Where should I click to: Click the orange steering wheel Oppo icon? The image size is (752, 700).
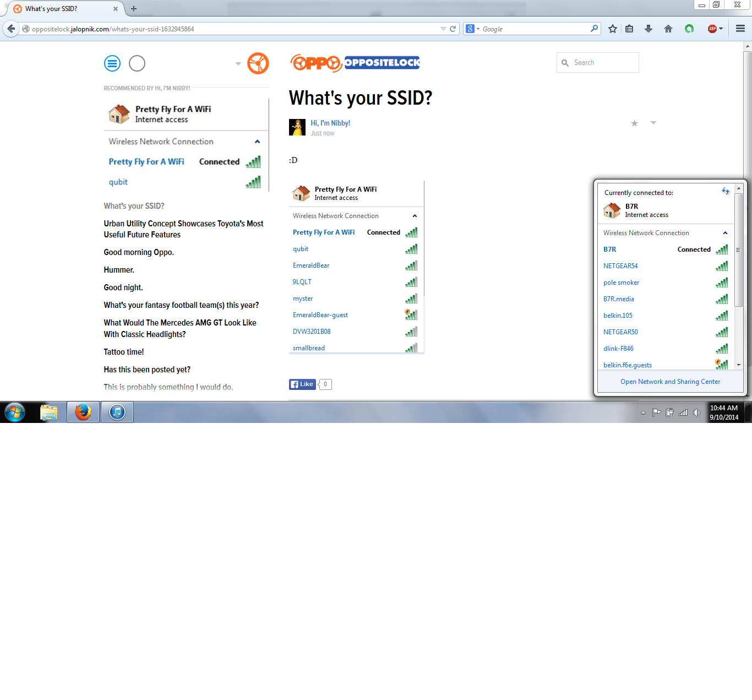click(258, 63)
